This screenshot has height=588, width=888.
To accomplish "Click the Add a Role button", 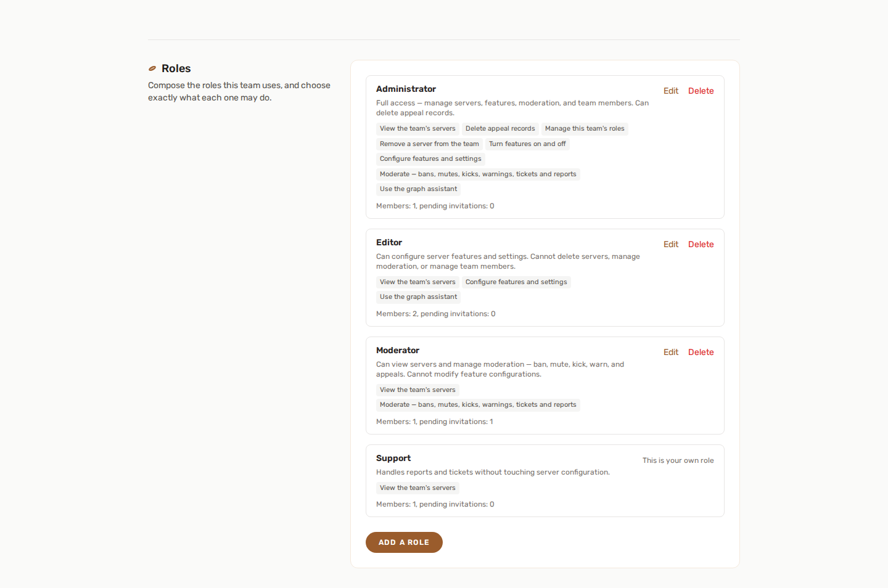I will point(404,542).
